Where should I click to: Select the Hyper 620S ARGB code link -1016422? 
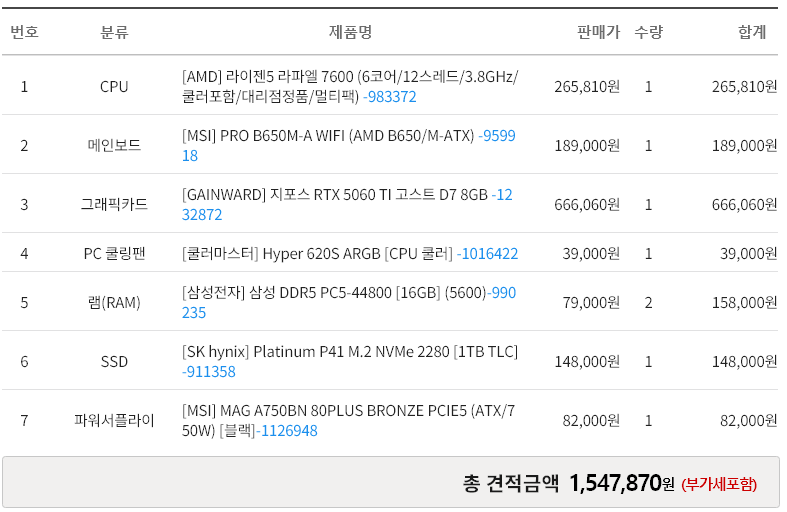[x=487, y=254]
